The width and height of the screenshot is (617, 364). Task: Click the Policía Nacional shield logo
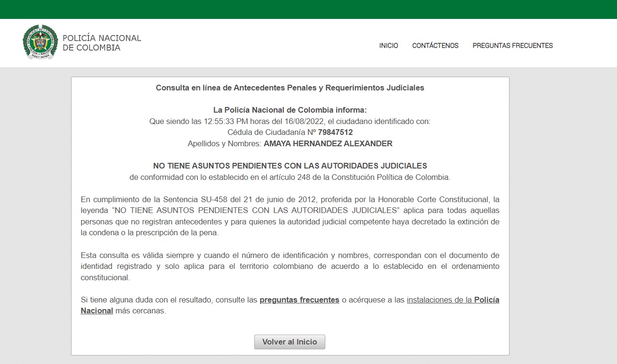click(40, 42)
